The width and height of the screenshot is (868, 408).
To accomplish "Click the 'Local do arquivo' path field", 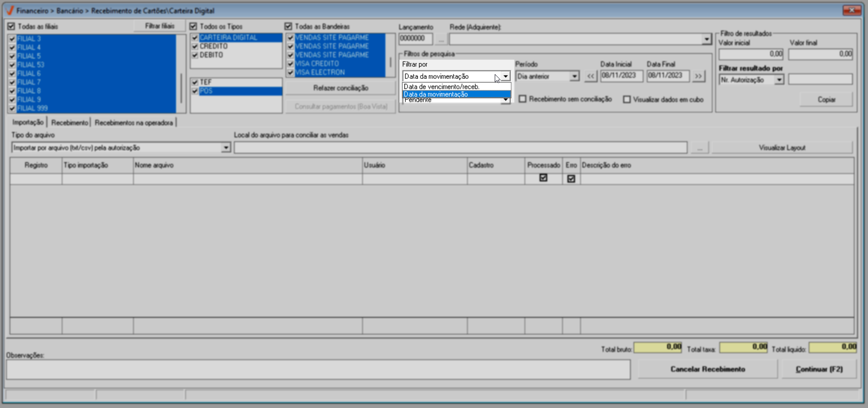I will (460, 147).
